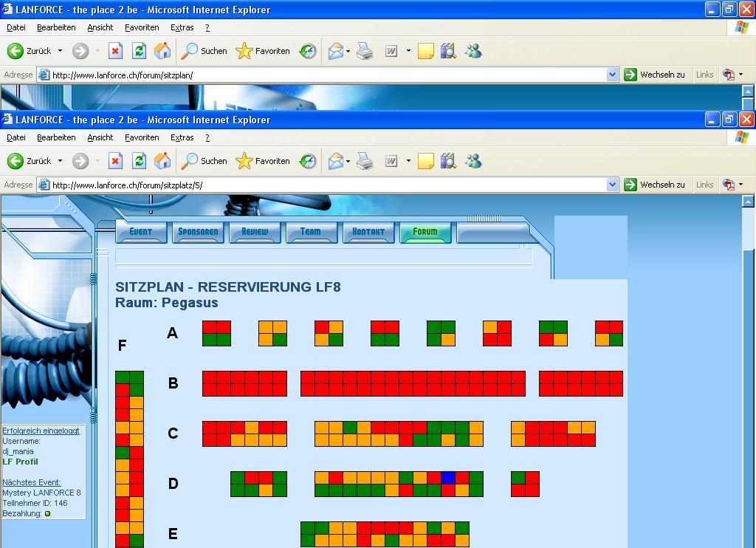Click the sitzplatz/5 address field

pos(325,185)
